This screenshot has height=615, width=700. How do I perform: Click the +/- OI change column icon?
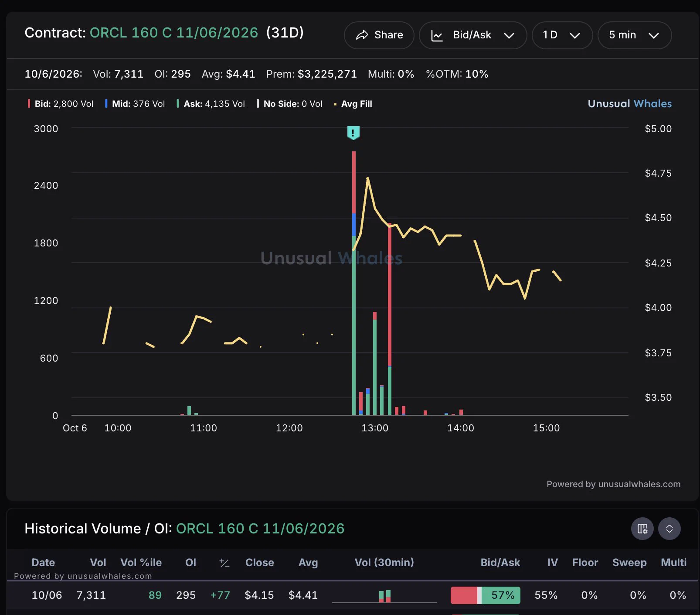click(224, 563)
